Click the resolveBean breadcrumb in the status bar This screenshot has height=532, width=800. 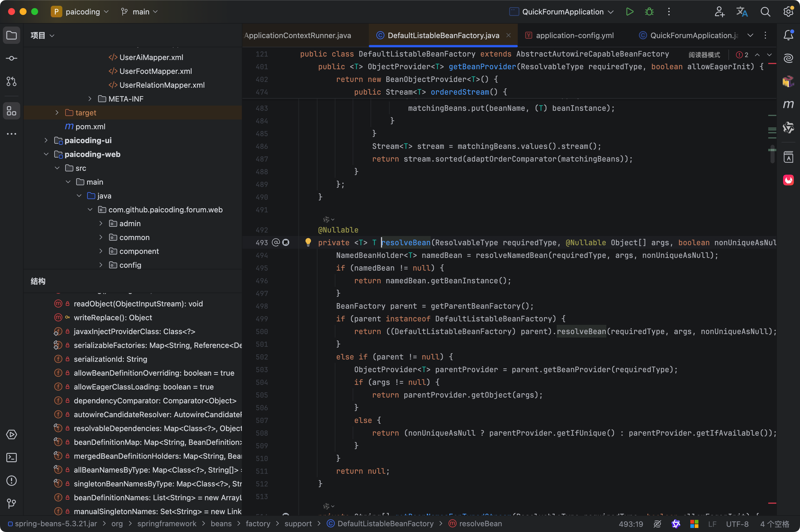pos(480,524)
